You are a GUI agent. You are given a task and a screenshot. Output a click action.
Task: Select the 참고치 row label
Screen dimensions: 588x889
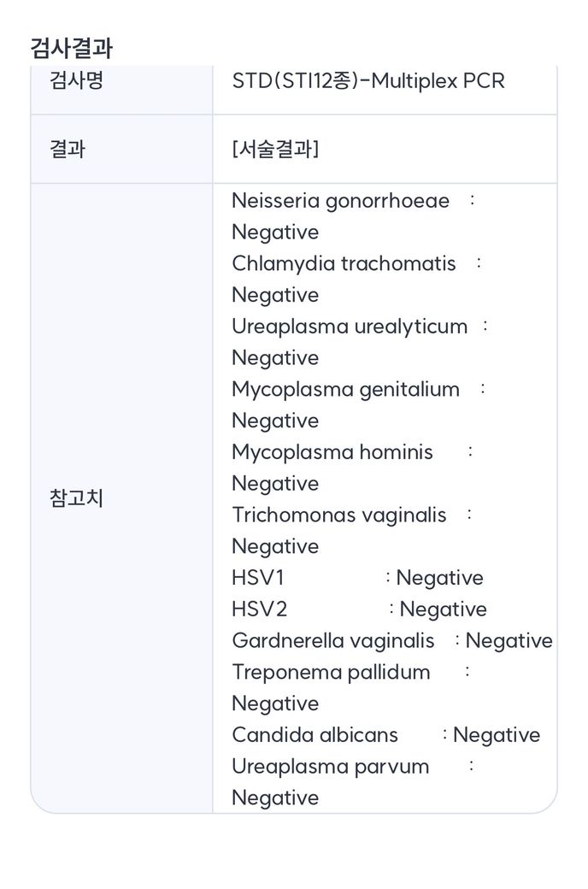[x=77, y=498]
